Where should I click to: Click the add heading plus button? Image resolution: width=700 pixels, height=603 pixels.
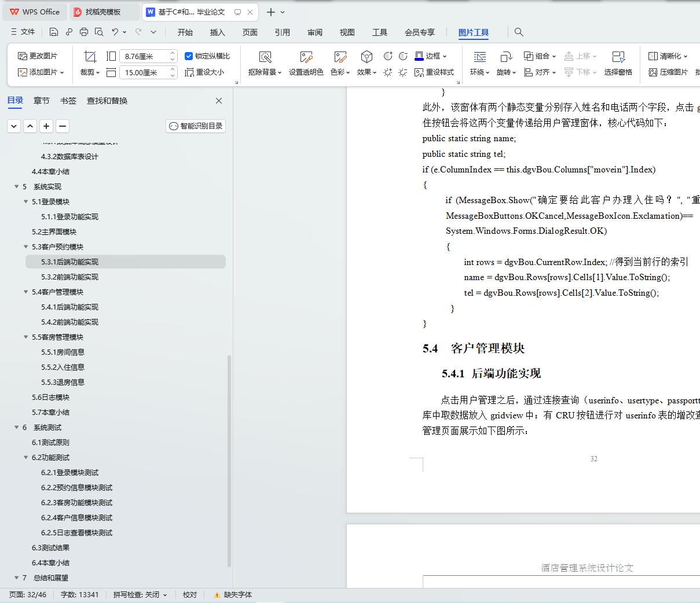pos(47,126)
